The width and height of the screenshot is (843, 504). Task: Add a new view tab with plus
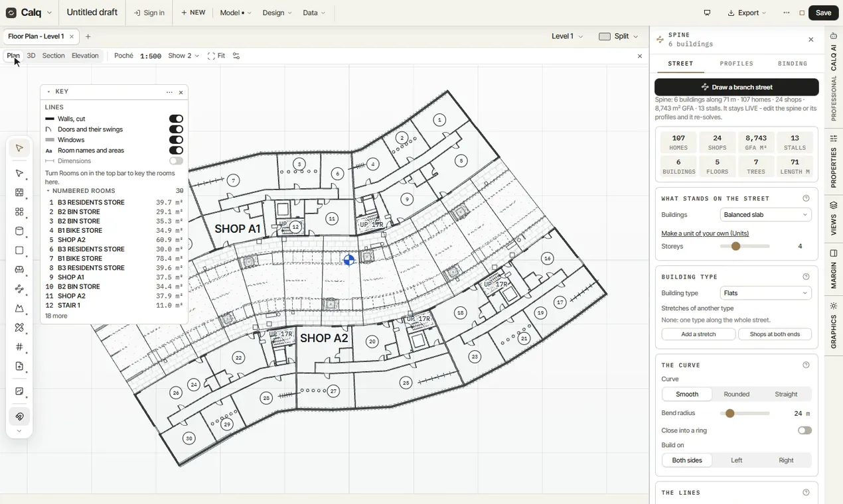point(88,36)
